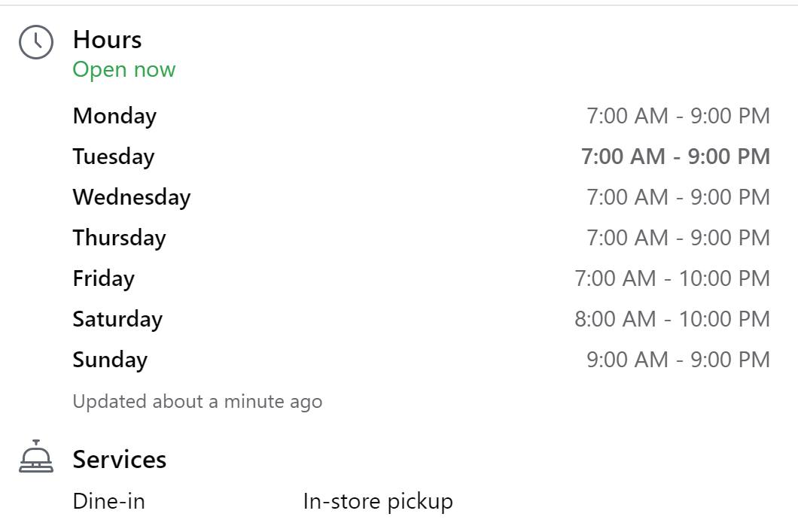Select the green Open now status

tap(123, 69)
